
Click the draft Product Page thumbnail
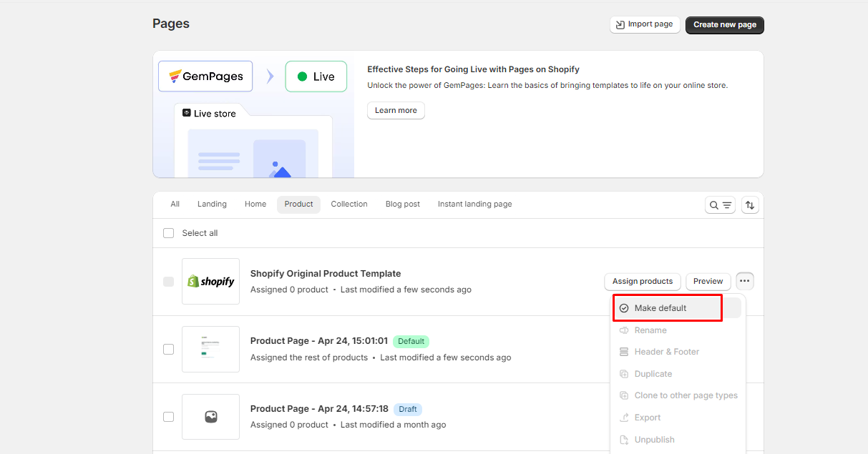tap(210, 417)
